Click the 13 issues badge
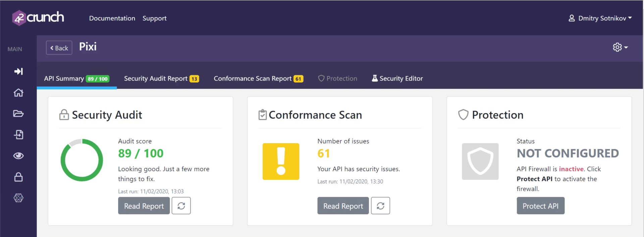This screenshot has width=644, height=237. tap(194, 79)
